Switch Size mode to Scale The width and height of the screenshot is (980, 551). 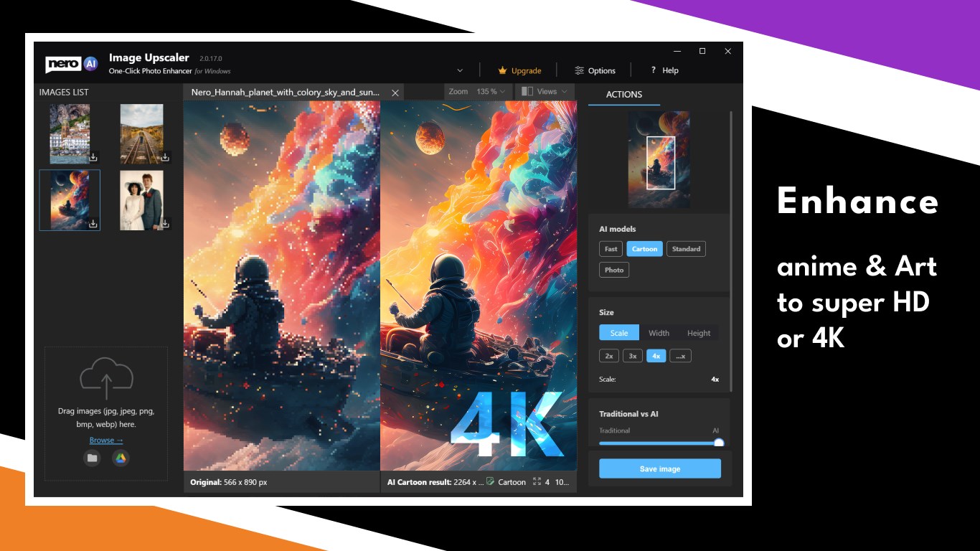pos(619,333)
